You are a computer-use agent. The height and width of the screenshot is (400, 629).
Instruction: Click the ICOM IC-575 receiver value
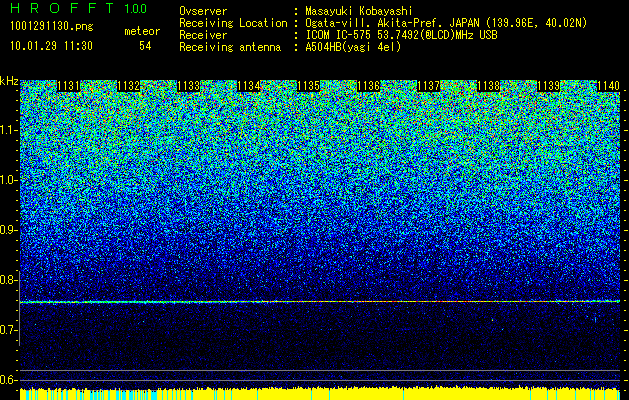click(x=401, y=35)
